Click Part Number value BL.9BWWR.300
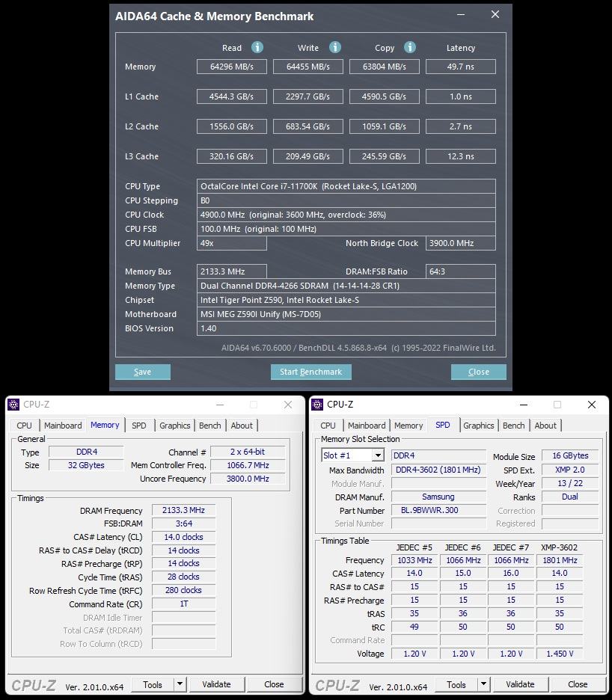Screen dimensions: 612x700 click(438, 510)
